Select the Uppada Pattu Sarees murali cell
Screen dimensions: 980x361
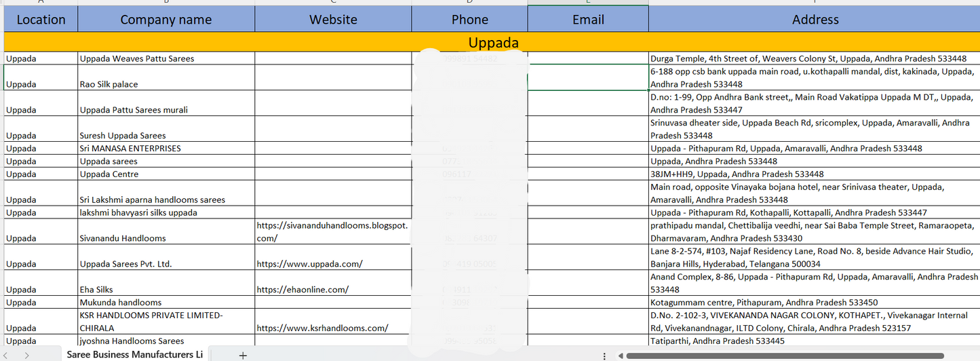click(x=166, y=104)
